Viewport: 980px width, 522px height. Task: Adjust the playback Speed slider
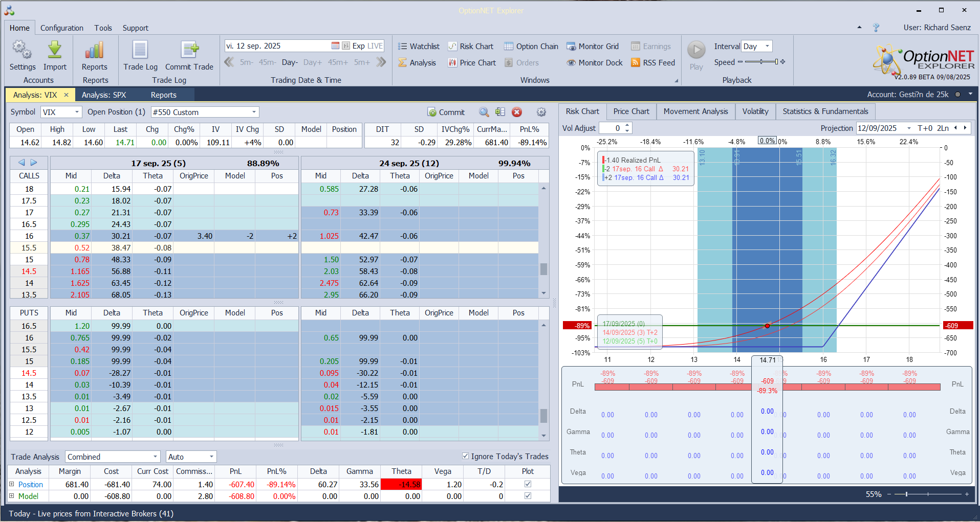click(761, 62)
